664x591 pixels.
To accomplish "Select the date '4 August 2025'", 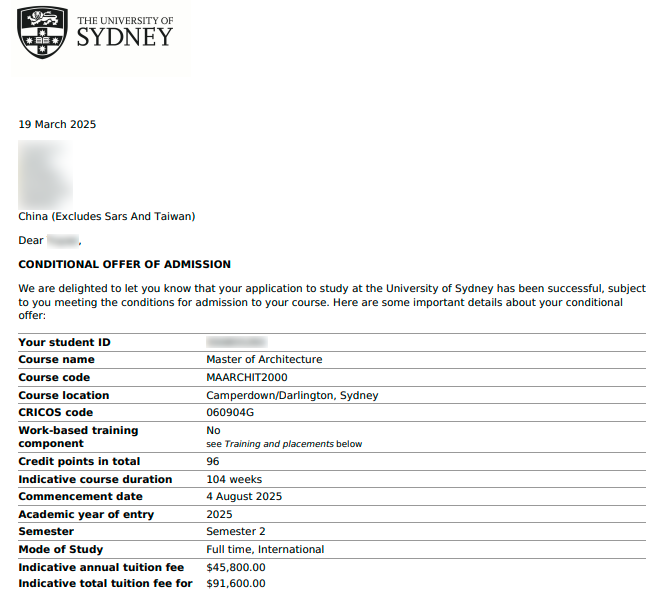I will (x=244, y=497).
